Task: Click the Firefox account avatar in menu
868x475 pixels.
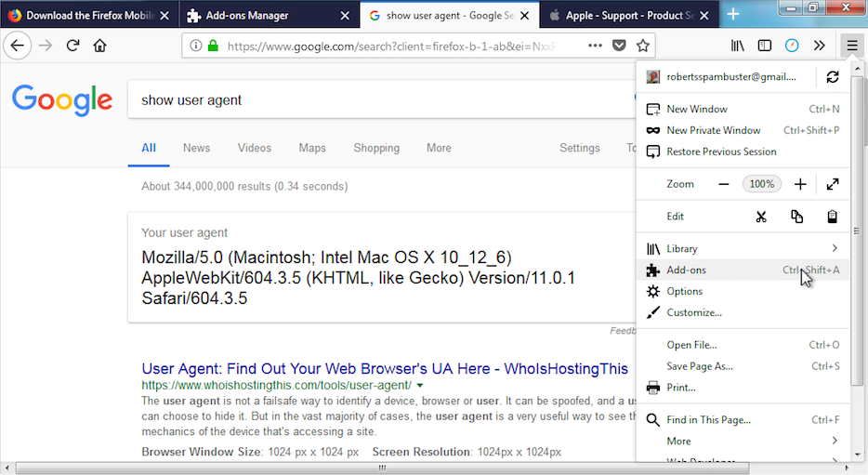Action: coord(653,77)
